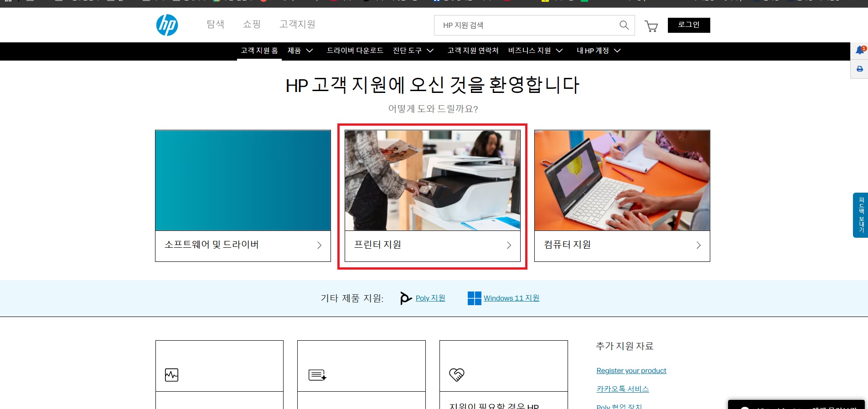
Task: Expand the 비즈니스 지원 dropdown
Action: pyautogui.click(x=536, y=51)
